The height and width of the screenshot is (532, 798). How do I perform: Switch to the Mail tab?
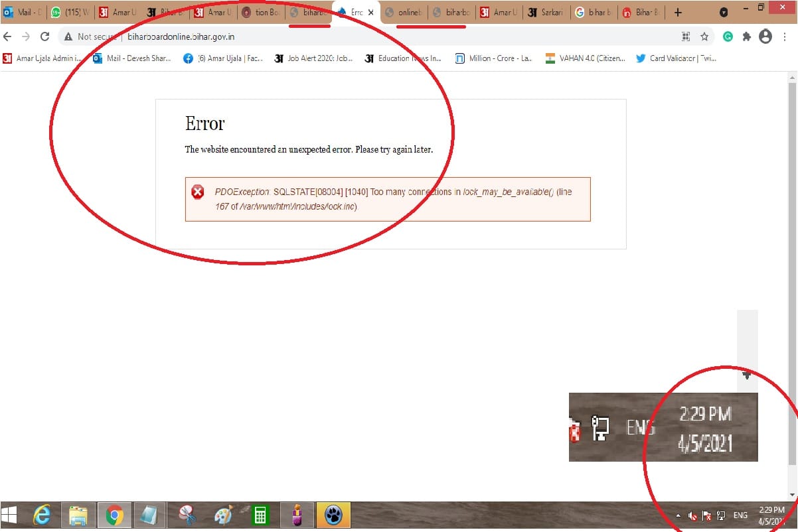24,12
